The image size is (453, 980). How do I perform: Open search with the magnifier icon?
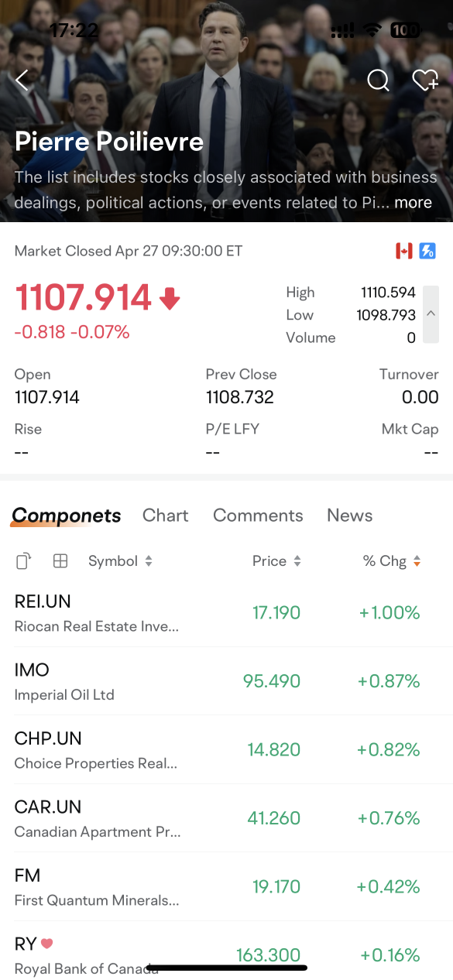point(378,80)
